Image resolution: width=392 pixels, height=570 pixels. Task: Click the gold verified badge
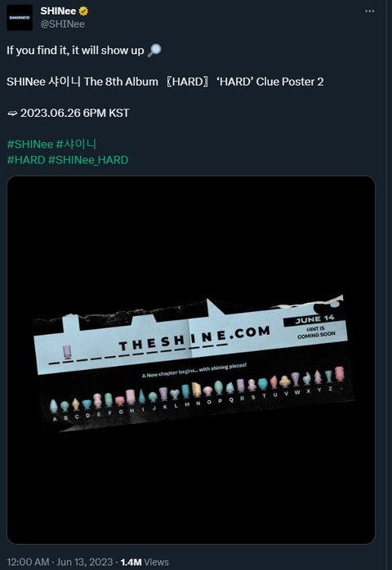[x=83, y=11]
